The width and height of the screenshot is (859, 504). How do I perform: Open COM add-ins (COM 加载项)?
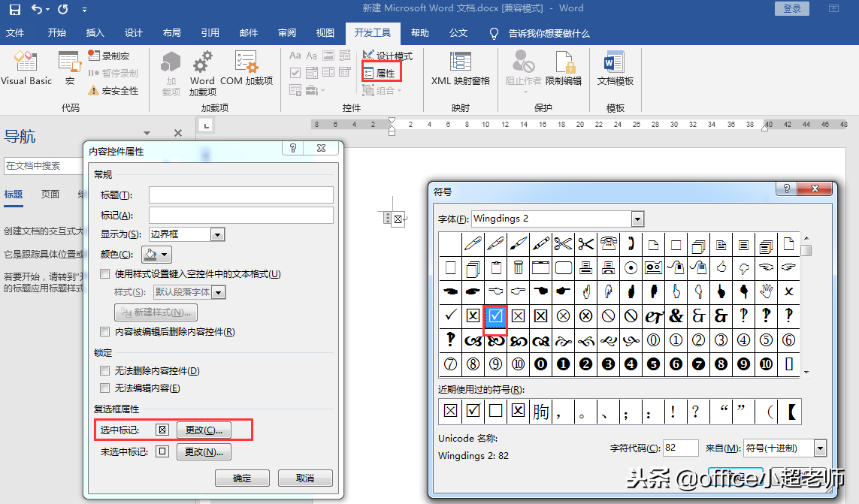(247, 68)
